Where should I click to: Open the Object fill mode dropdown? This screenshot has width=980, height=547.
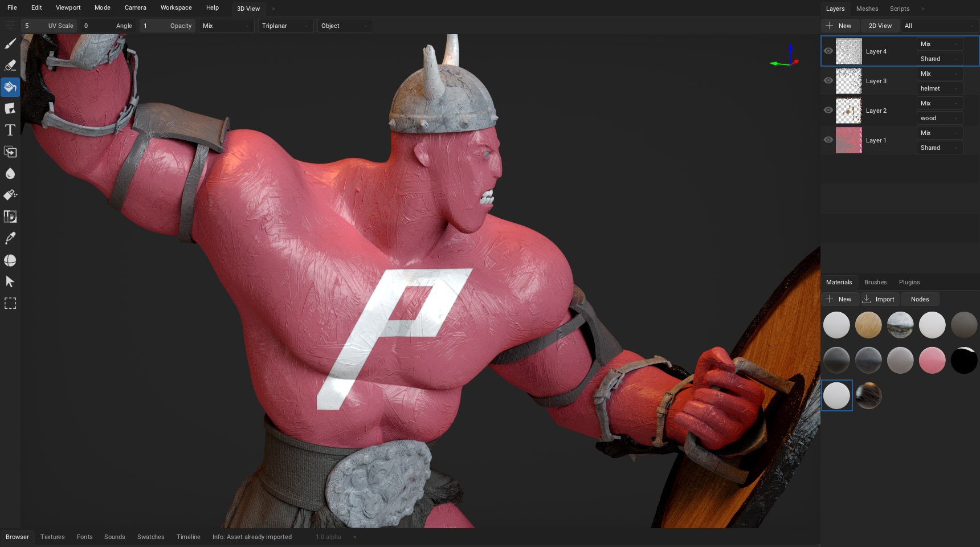[345, 26]
